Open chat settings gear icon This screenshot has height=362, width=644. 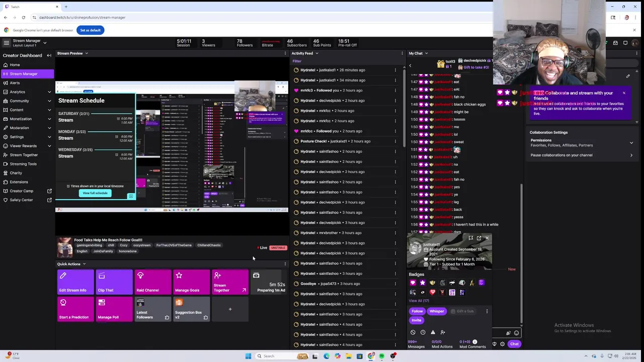502,344
